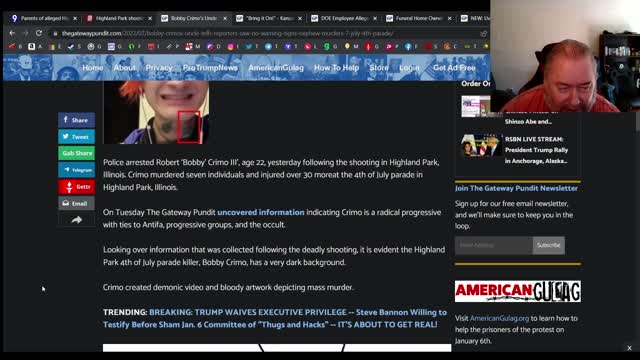Close the 'Highland Park shooti' tab
The height and width of the screenshot is (360, 640).
(150, 18)
